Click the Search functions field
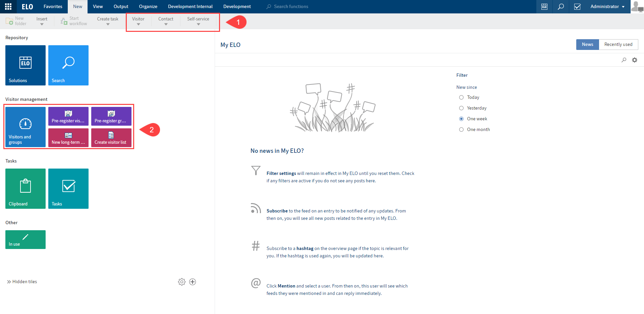The height and width of the screenshot is (314, 644). (291, 7)
